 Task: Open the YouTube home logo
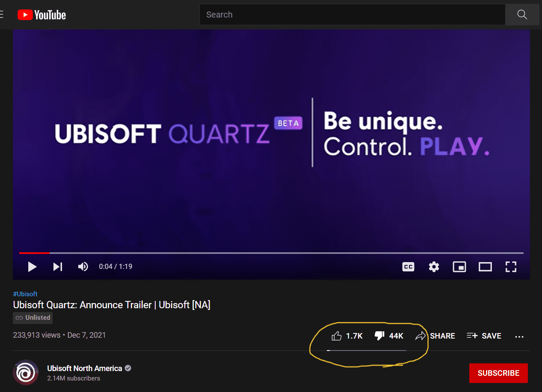coord(41,15)
